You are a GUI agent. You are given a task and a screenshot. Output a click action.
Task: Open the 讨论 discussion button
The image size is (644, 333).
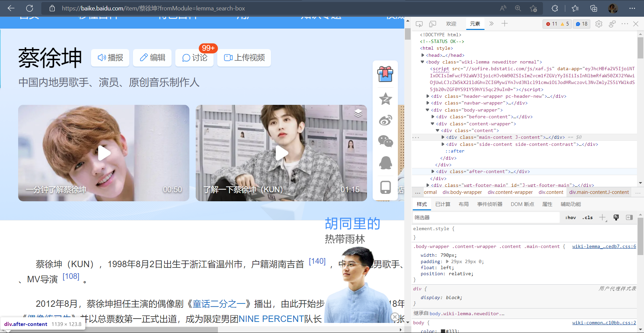pyautogui.click(x=194, y=57)
